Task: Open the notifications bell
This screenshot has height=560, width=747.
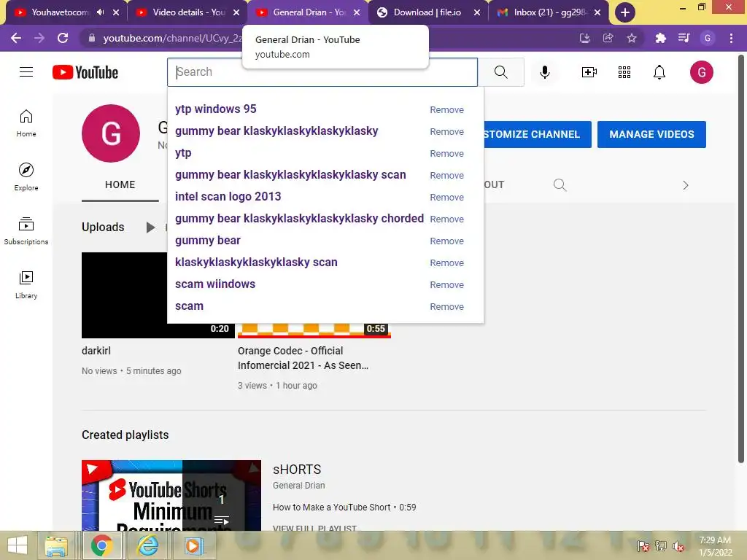Action: pos(659,72)
